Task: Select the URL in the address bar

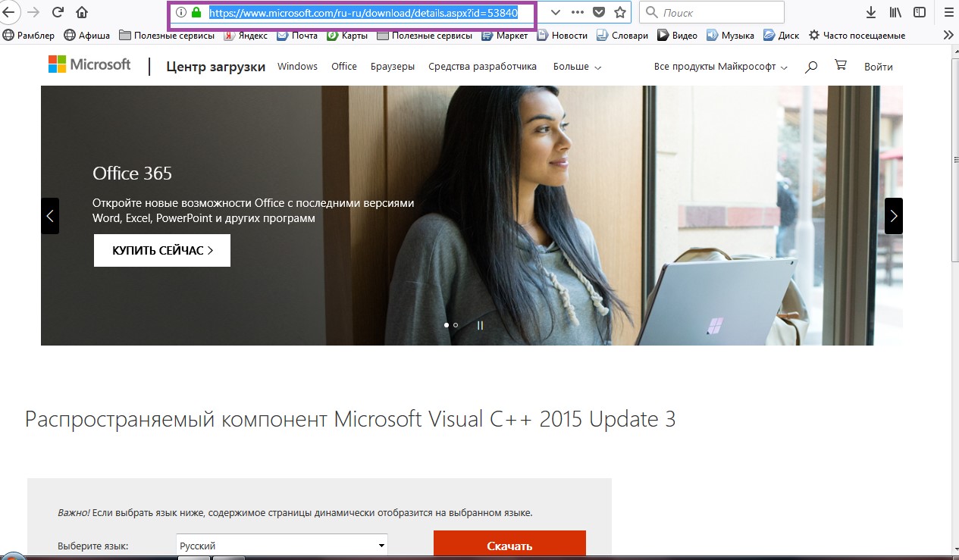Action: tap(363, 13)
